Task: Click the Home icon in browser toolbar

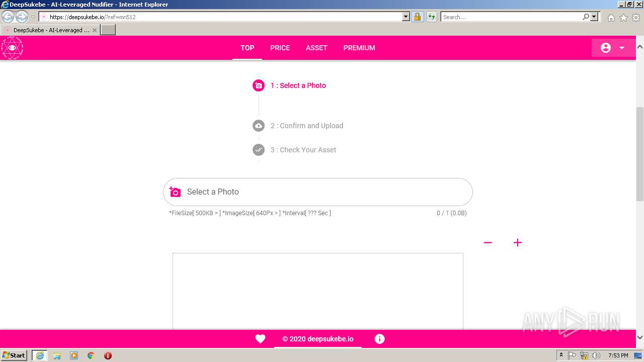Action: (x=611, y=18)
